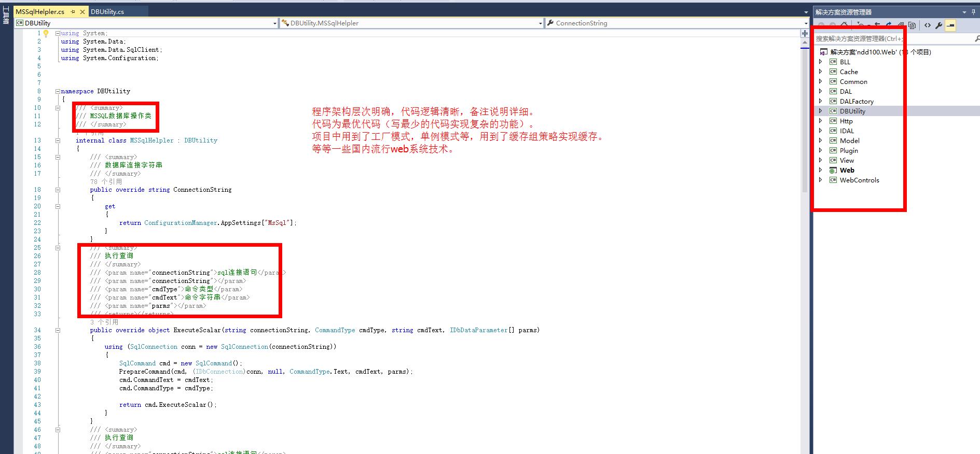
Task: Click the Common project icon
Action: 833,81
